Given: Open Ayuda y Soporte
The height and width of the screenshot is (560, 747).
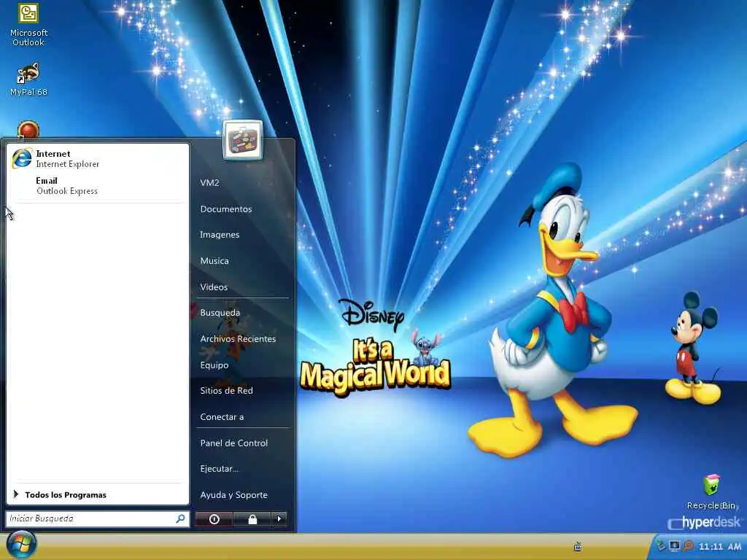Looking at the screenshot, I should pyautogui.click(x=234, y=495).
